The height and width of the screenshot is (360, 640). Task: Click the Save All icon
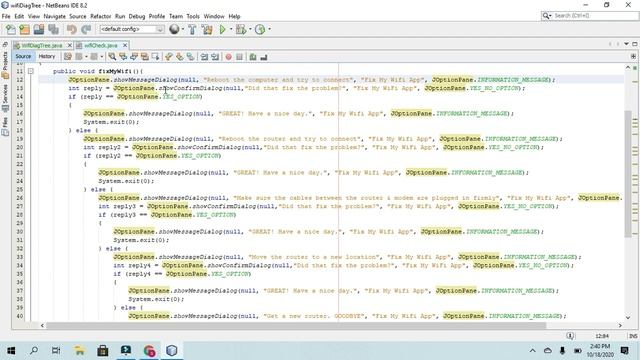tap(53, 29)
